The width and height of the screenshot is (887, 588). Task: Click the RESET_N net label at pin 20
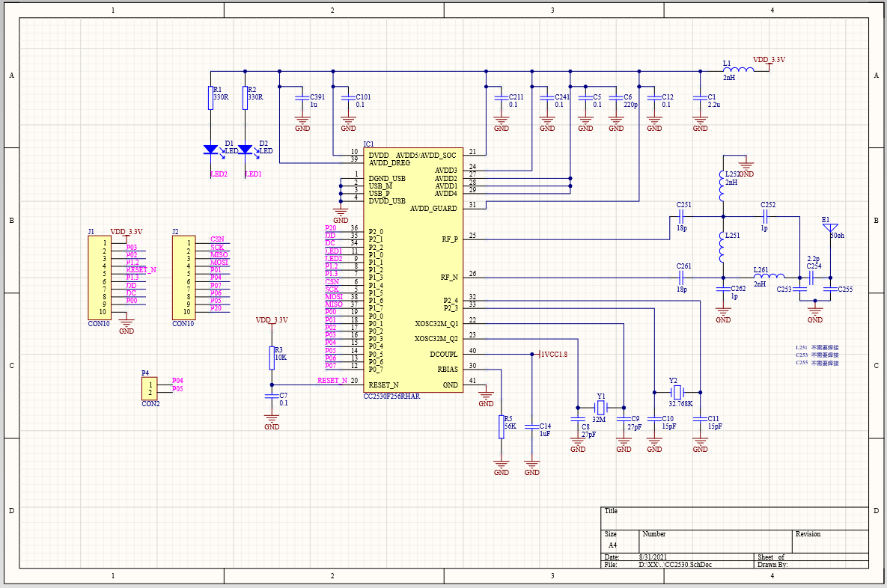click(x=332, y=381)
